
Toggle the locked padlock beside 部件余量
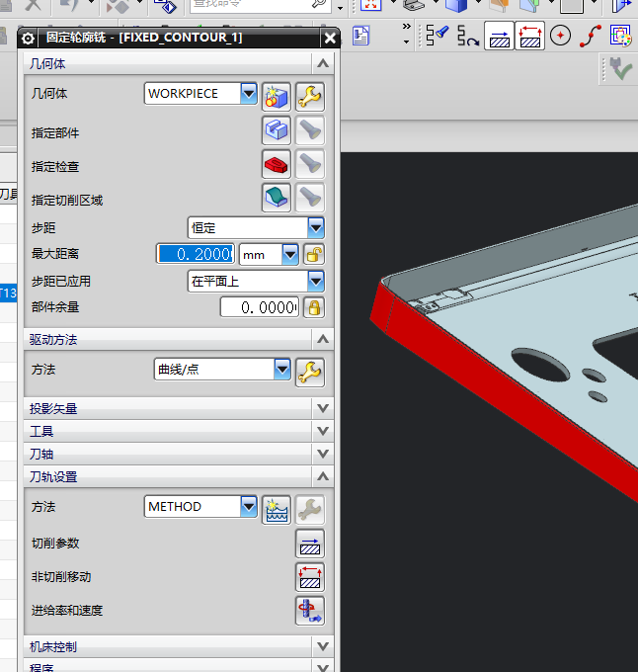[x=313, y=307]
